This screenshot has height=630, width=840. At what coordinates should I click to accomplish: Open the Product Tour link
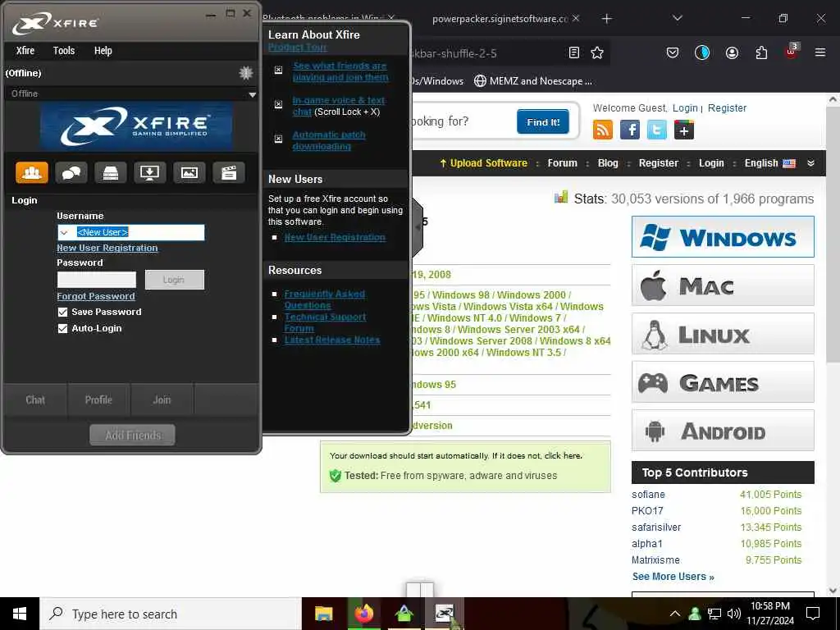[297, 47]
